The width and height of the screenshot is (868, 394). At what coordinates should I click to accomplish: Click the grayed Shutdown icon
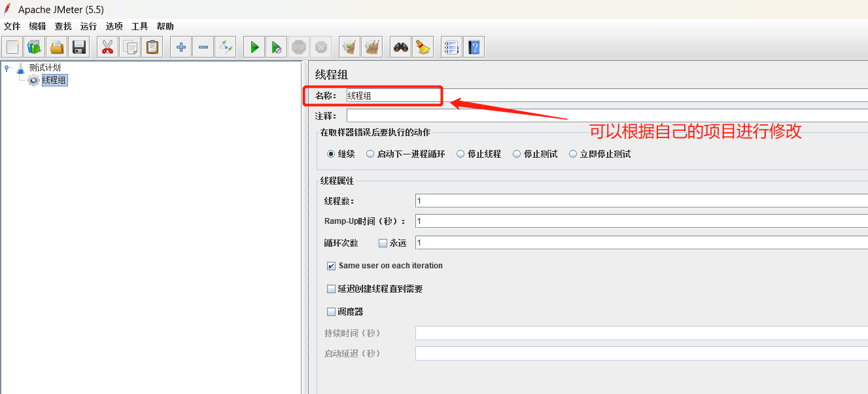321,47
